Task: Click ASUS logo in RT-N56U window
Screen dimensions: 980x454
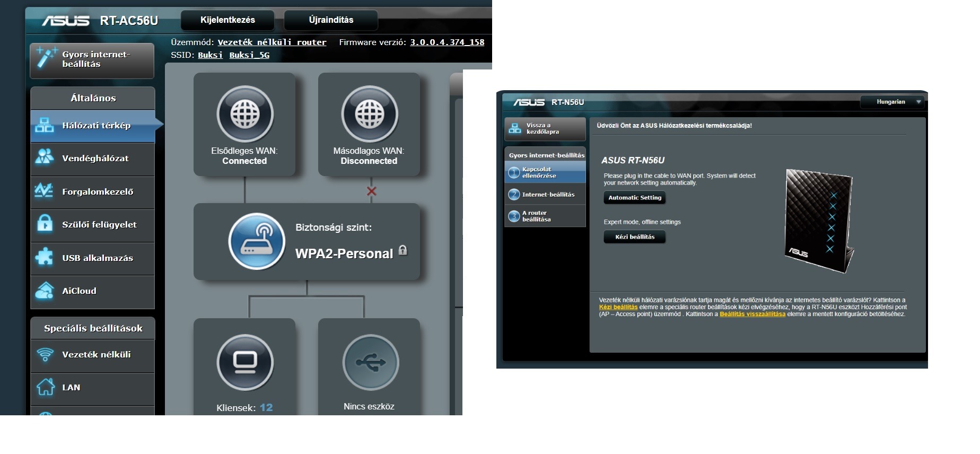Action: coord(529,102)
